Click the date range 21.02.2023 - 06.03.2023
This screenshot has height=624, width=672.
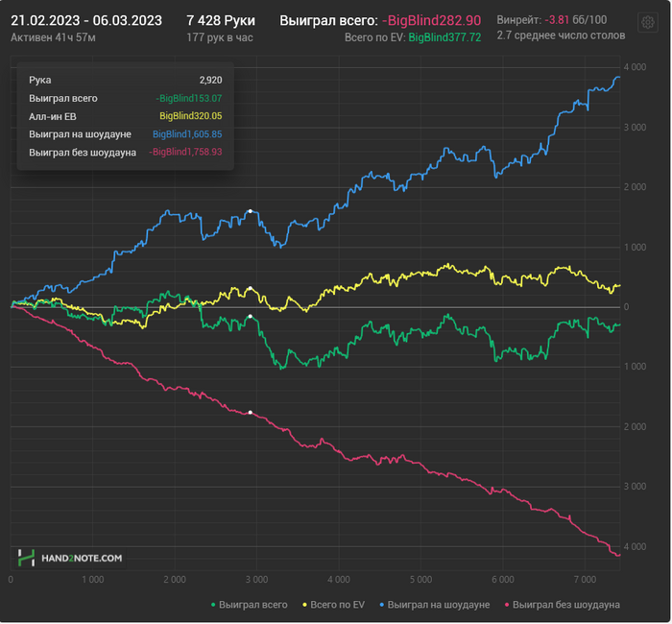pyautogui.click(x=86, y=20)
